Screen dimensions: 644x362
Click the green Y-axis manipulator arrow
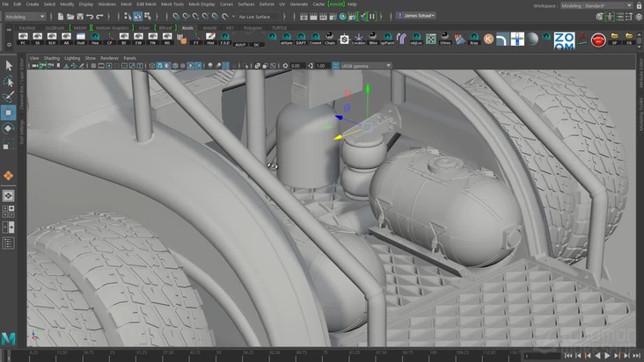(x=368, y=89)
